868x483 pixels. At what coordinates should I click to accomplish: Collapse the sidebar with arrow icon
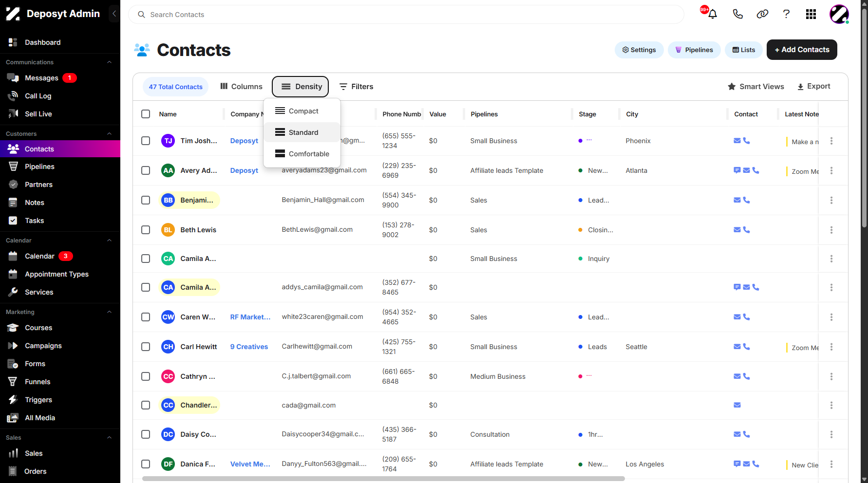click(x=114, y=14)
